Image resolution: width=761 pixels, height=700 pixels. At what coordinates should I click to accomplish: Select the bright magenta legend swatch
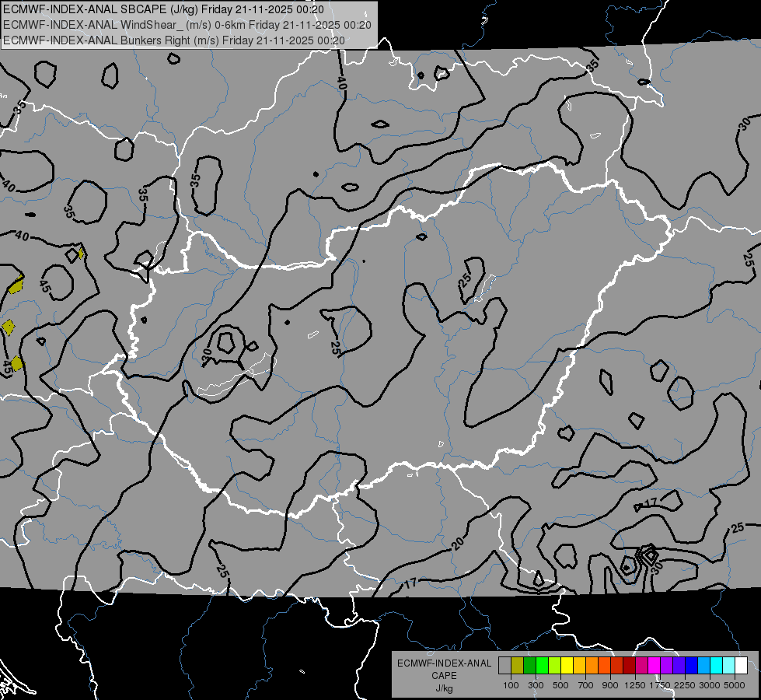[655, 666]
